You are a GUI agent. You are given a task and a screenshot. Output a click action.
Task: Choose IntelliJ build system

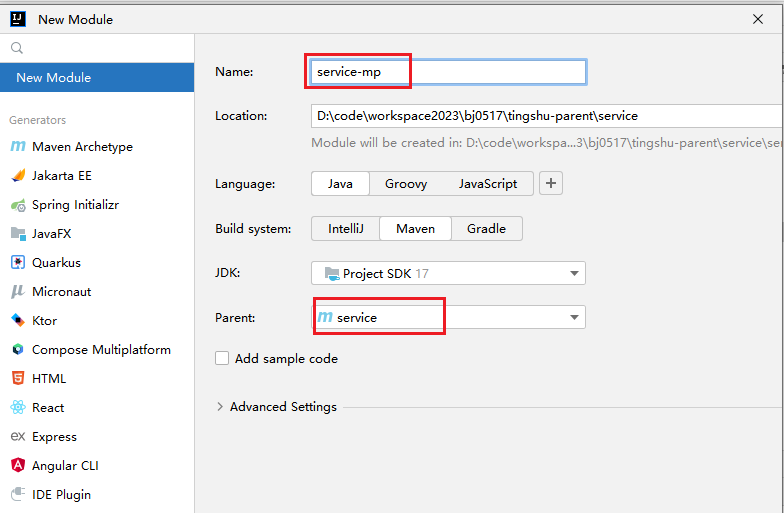346,228
